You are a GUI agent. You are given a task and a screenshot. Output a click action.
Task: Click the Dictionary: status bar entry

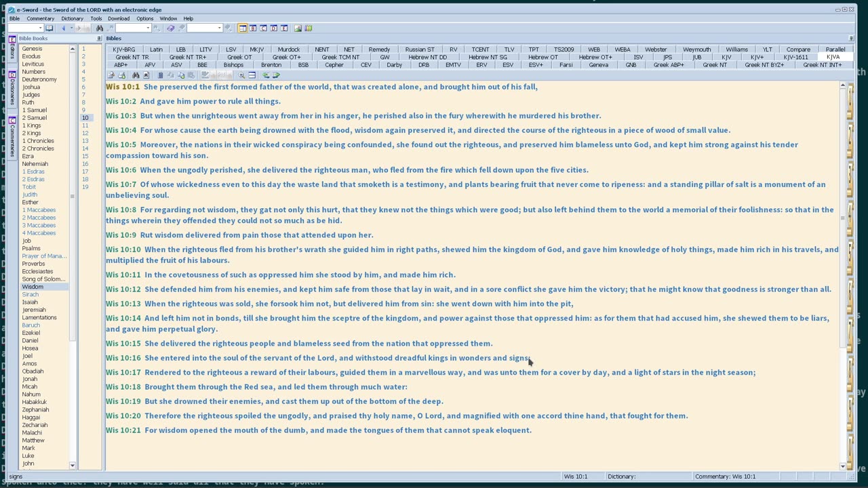tap(622, 476)
